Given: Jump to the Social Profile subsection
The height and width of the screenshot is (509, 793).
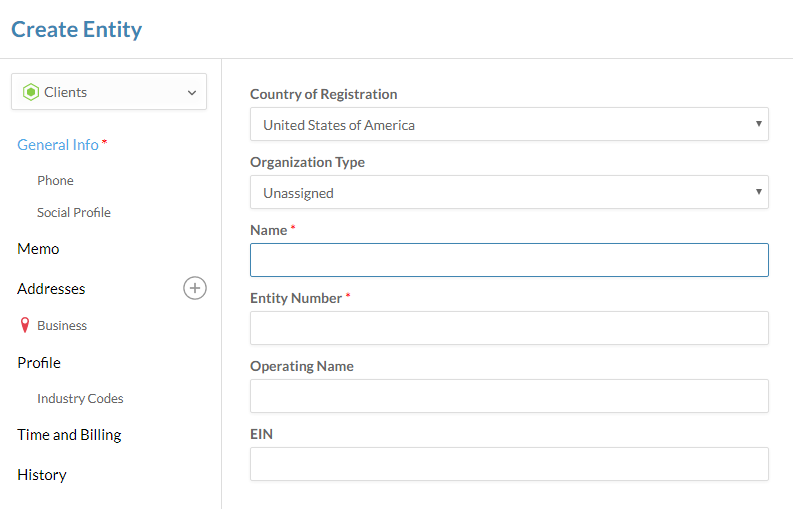Looking at the screenshot, I should (74, 213).
